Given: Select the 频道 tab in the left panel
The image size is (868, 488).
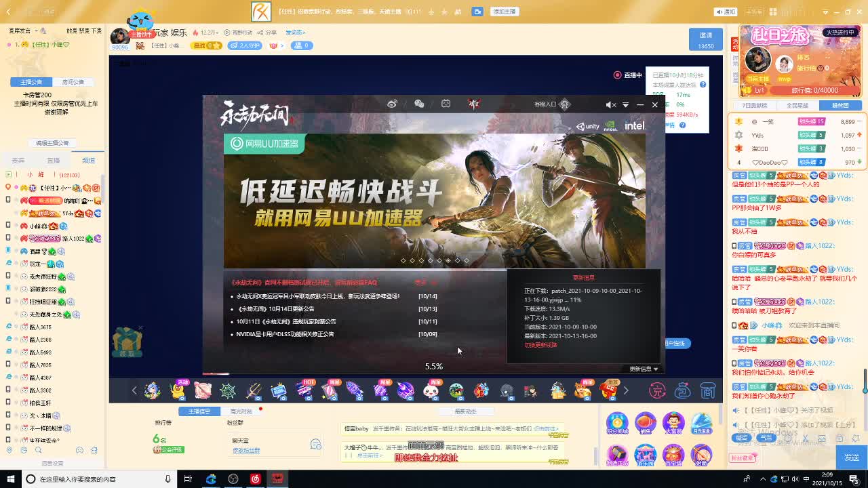Looking at the screenshot, I should (x=89, y=161).
